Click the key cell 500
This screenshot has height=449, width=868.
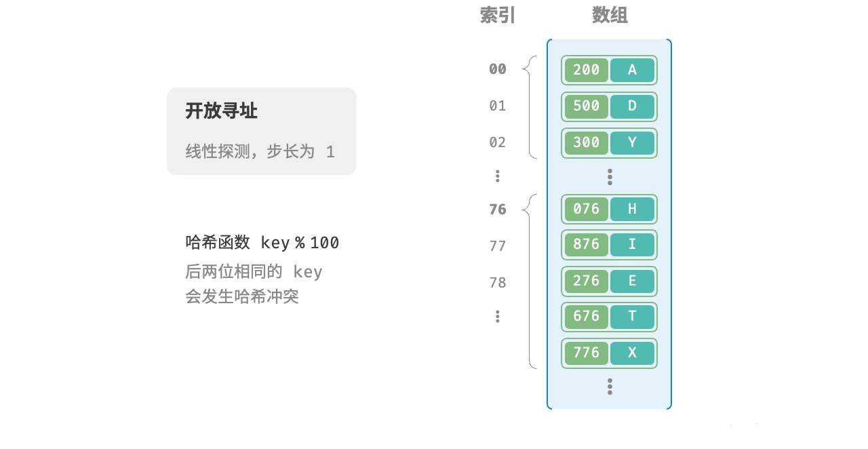click(x=587, y=106)
